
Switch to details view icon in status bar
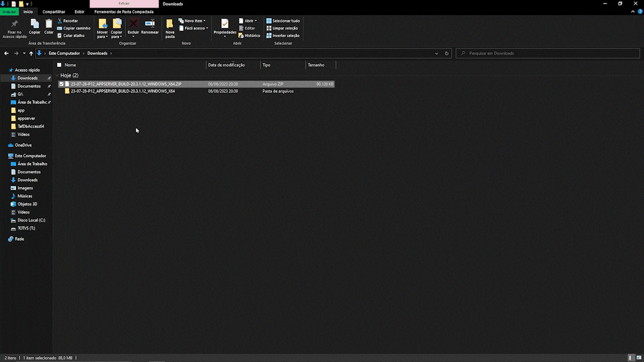tap(631, 357)
